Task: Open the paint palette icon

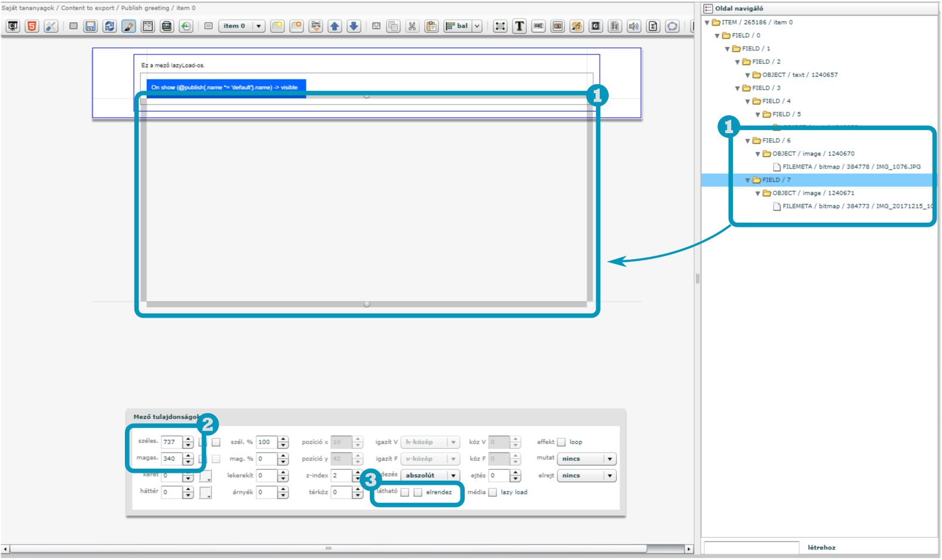Action: tap(576, 26)
